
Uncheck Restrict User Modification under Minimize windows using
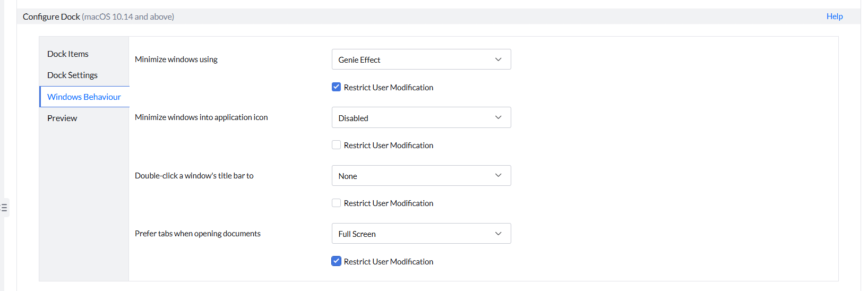(x=336, y=87)
